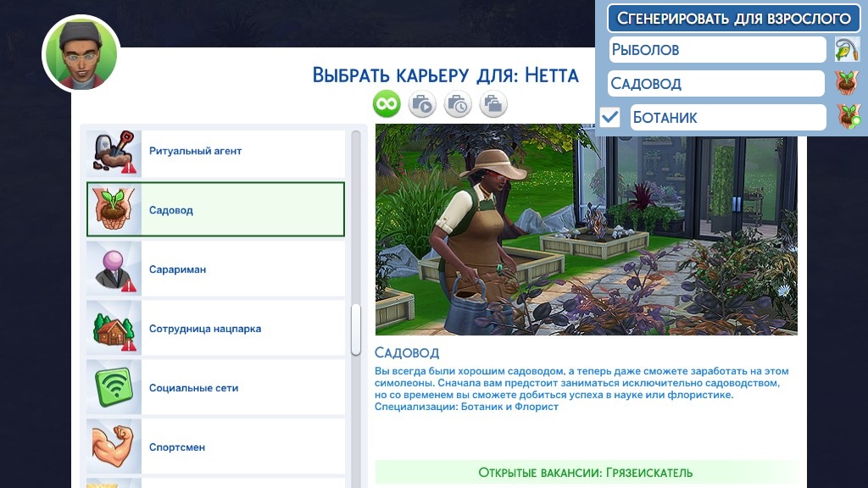Click the plant icon beside Ботаник
This screenshot has width=868, height=488.
click(x=848, y=117)
